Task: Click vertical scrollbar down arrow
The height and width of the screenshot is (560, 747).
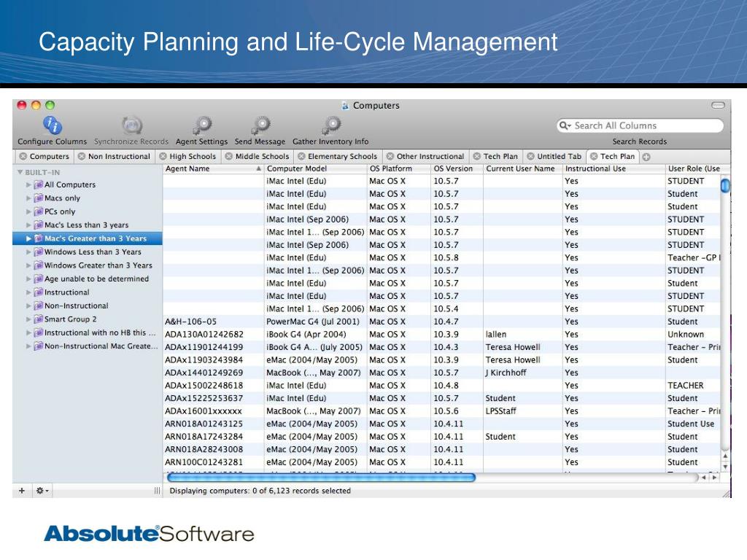Action: coord(725,467)
